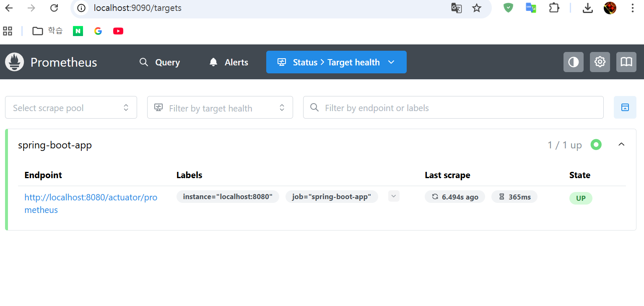This screenshot has height=306, width=644.
Task: Click the job="spring-boot-app" label badge
Action: (332, 197)
